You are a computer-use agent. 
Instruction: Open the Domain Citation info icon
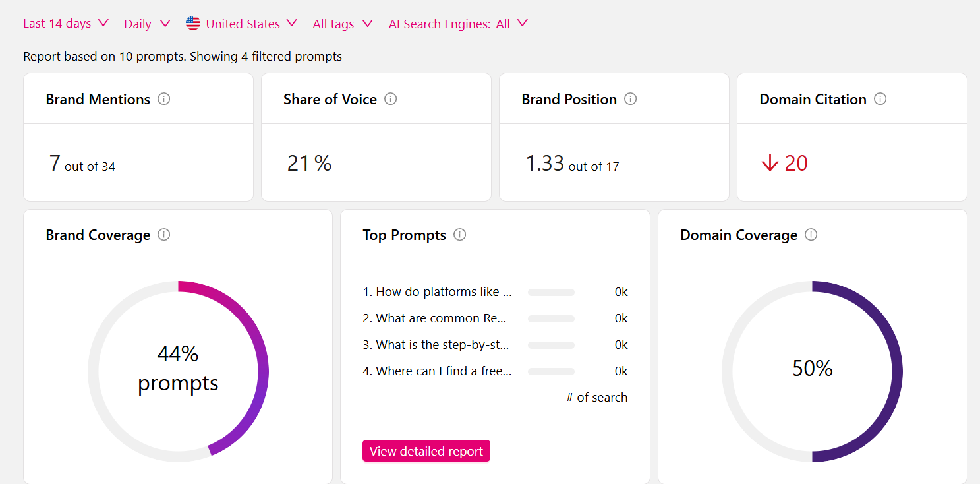point(880,99)
